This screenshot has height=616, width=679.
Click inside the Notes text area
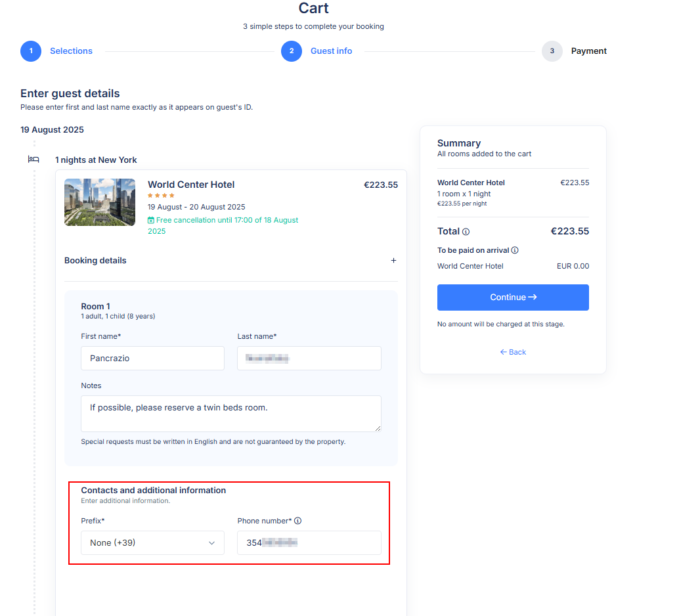tap(230, 413)
